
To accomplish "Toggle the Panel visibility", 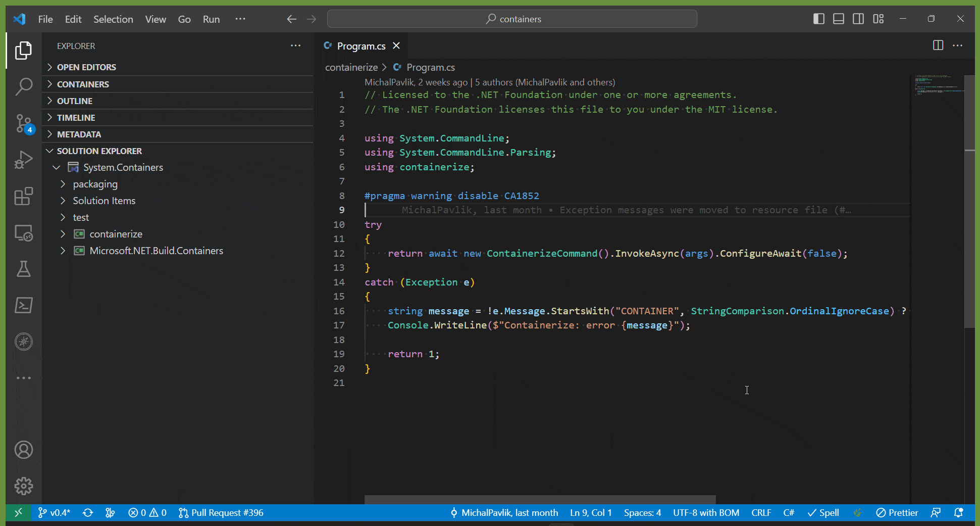I will (x=838, y=19).
